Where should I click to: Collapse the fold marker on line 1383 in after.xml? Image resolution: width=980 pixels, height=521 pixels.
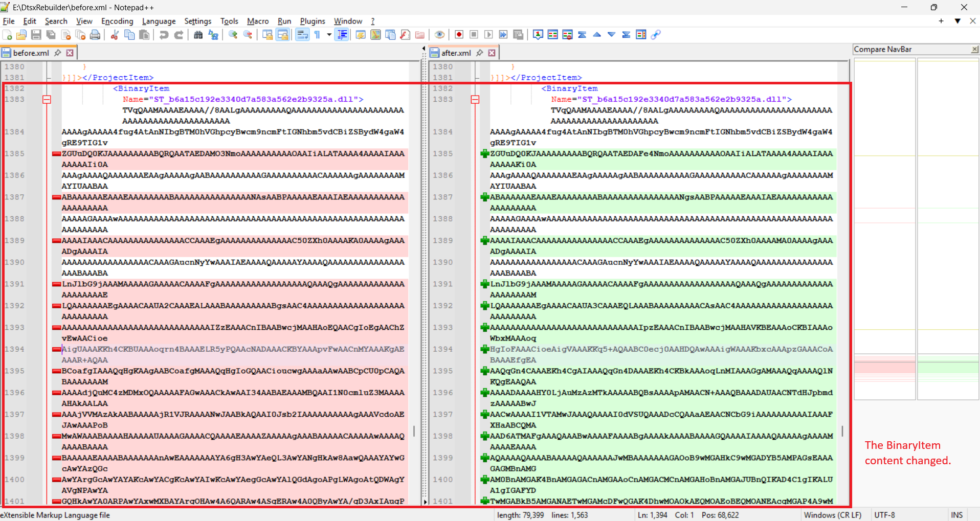(x=475, y=99)
